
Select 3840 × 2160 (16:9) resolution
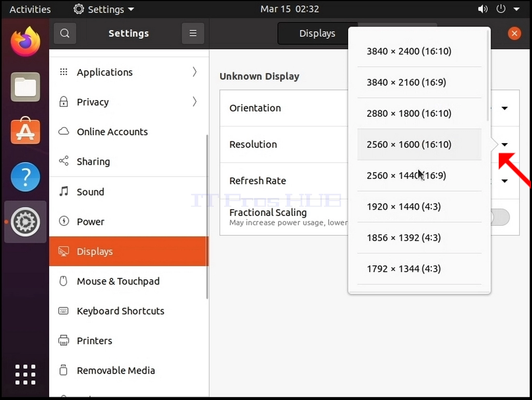point(419,82)
